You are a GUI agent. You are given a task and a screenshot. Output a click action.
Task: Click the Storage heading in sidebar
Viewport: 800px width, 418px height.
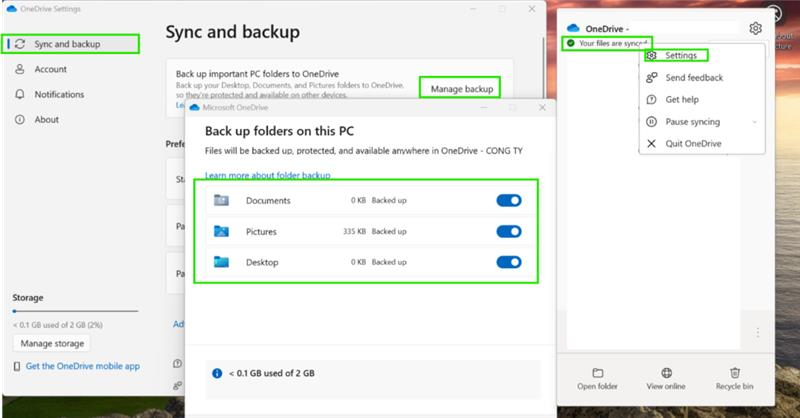(x=28, y=298)
